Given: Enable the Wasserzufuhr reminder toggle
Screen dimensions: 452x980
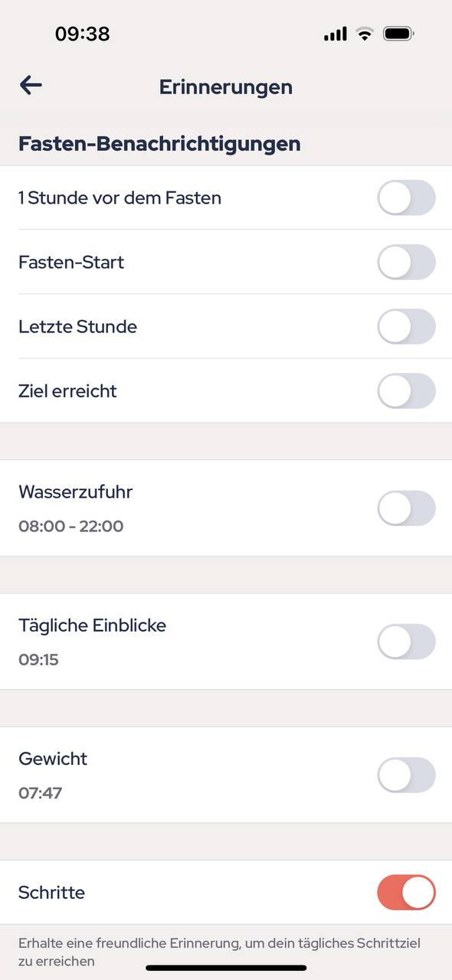Looking at the screenshot, I should point(406,508).
